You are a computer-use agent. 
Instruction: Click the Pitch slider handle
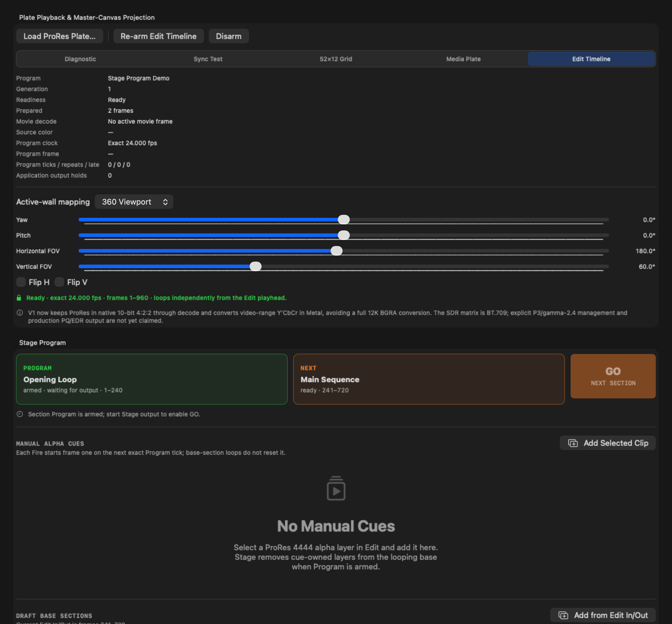[344, 235]
